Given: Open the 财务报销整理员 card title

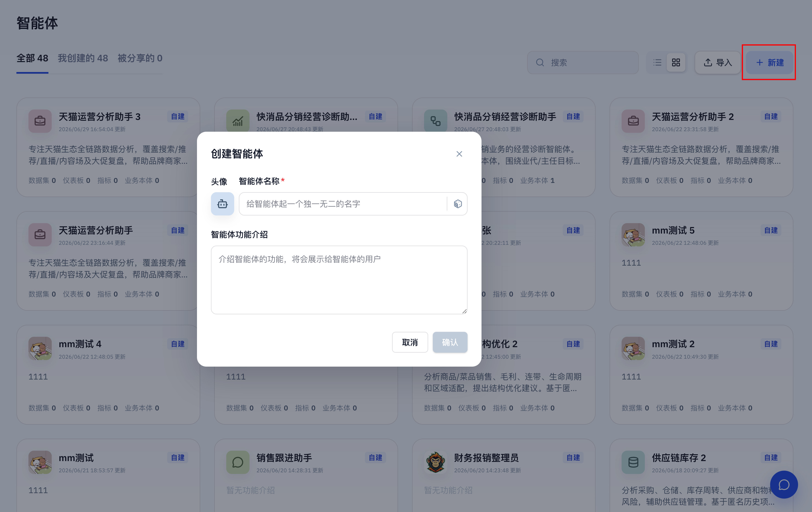Looking at the screenshot, I should tap(486, 458).
